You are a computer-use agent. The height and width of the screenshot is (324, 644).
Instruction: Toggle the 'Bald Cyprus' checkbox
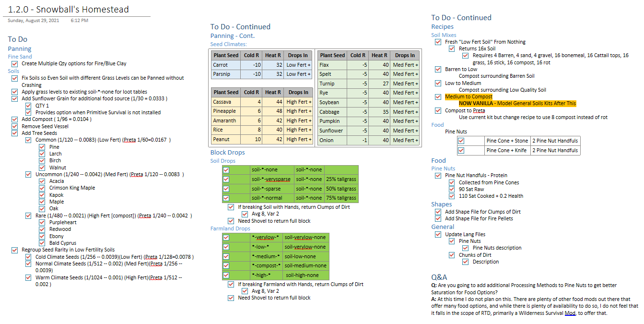click(x=43, y=243)
